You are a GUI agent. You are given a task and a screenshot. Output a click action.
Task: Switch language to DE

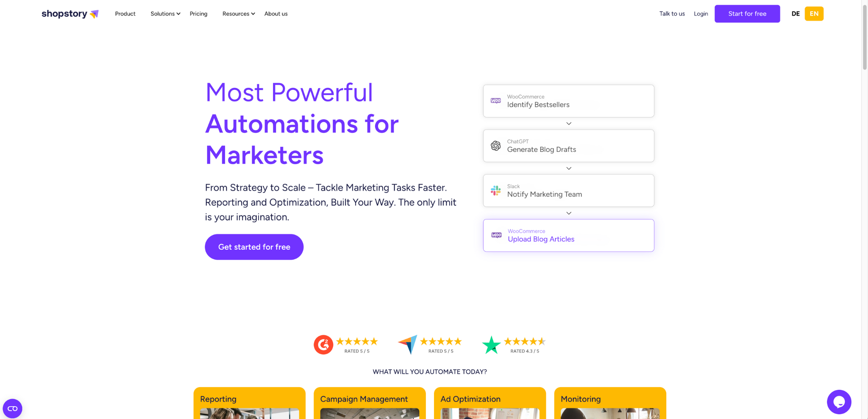[x=796, y=14]
